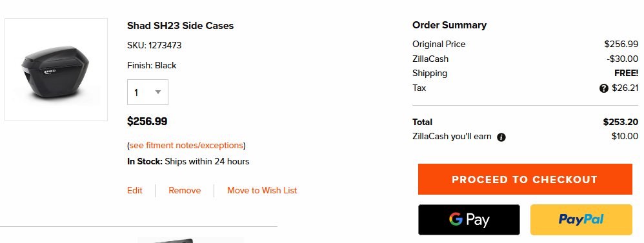Click the Proceed to Checkout button
This screenshot has height=243, width=644.
tap(525, 179)
